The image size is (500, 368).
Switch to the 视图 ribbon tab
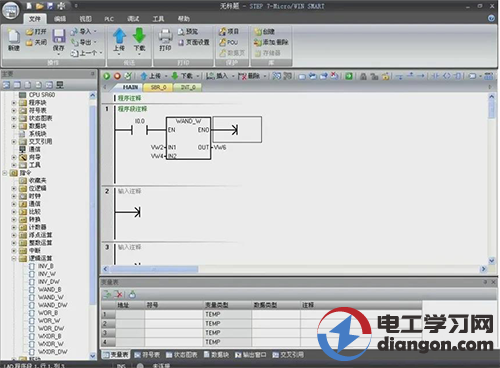pyautogui.click(x=85, y=19)
